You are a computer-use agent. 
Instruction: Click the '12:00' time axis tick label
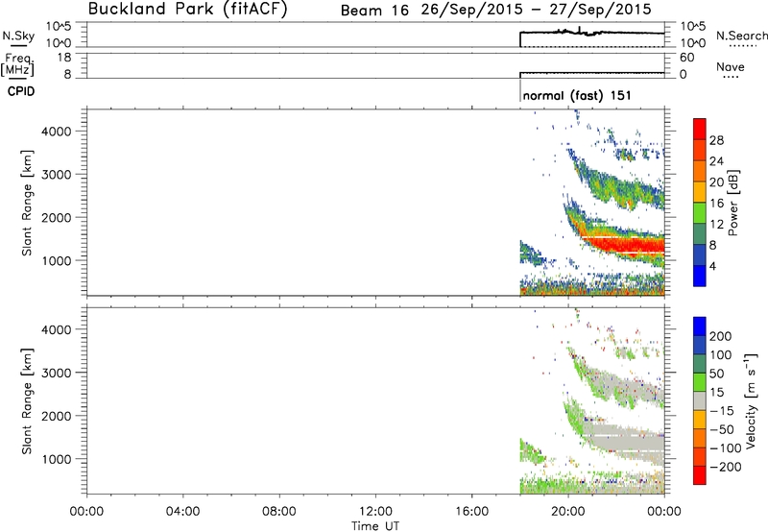(x=375, y=512)
